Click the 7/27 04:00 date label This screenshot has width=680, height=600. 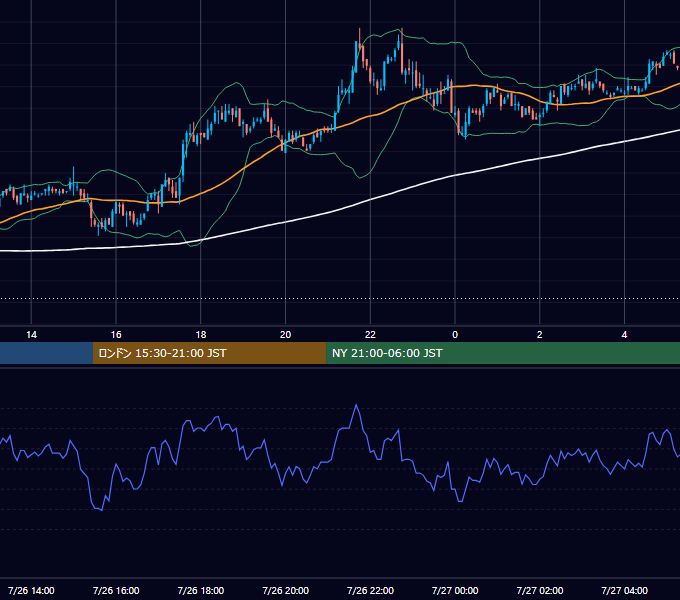coord(624,590)
